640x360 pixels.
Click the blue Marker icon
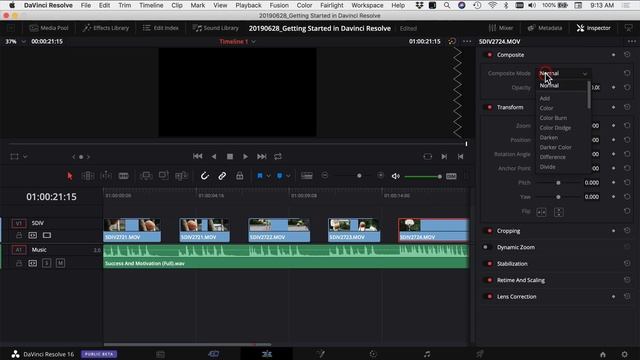pos(280,176)
